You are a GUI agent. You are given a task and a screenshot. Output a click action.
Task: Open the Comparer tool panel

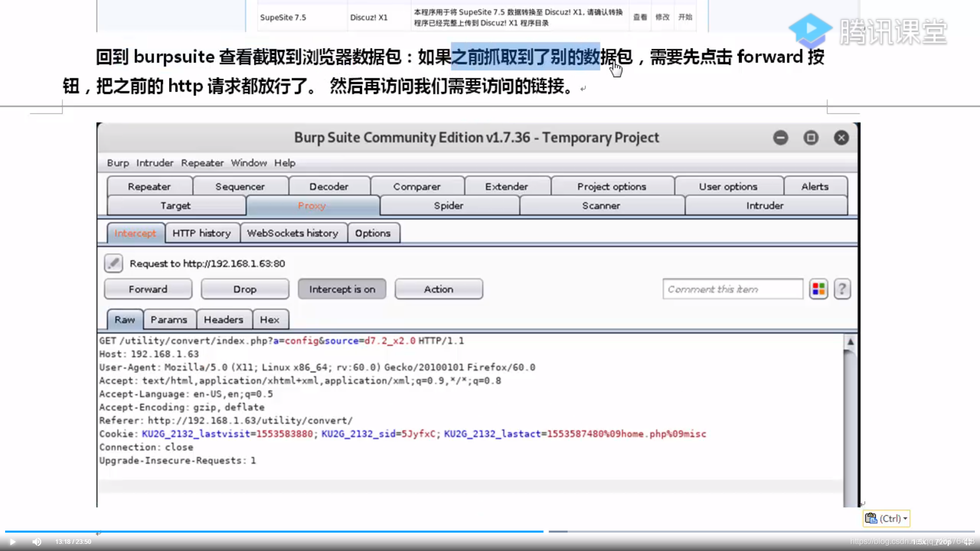pos(416,186)
